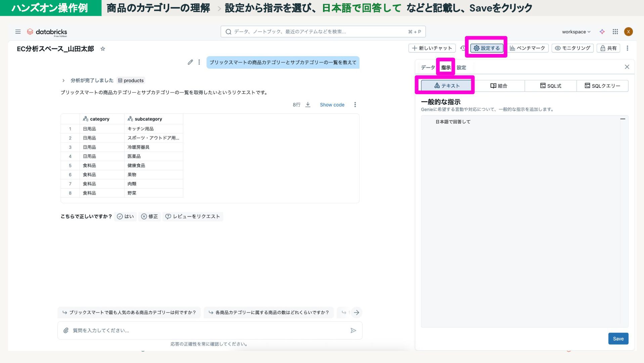Image resolution: width=644 pixels, height=363 pixels.
Task: Click the subcategory column header
Action: click(154, 119)
